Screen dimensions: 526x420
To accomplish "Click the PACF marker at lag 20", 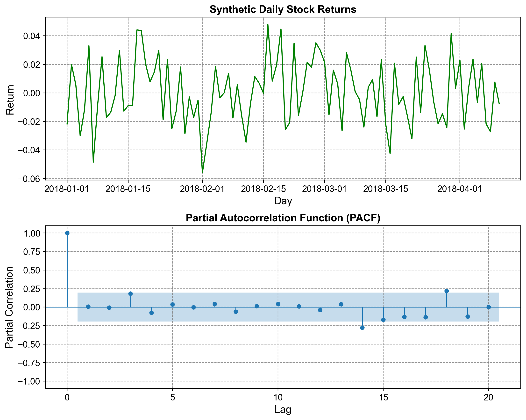I will pyautogui.click(x=489, y=307).
